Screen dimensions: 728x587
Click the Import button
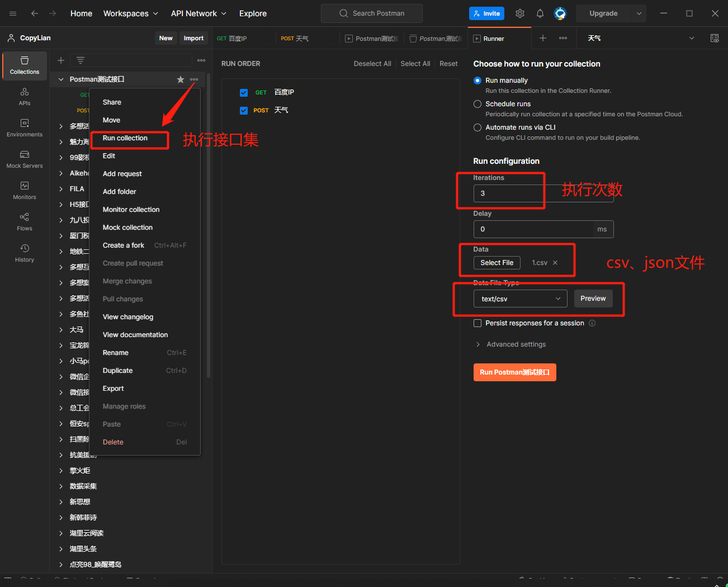(193, 38)
